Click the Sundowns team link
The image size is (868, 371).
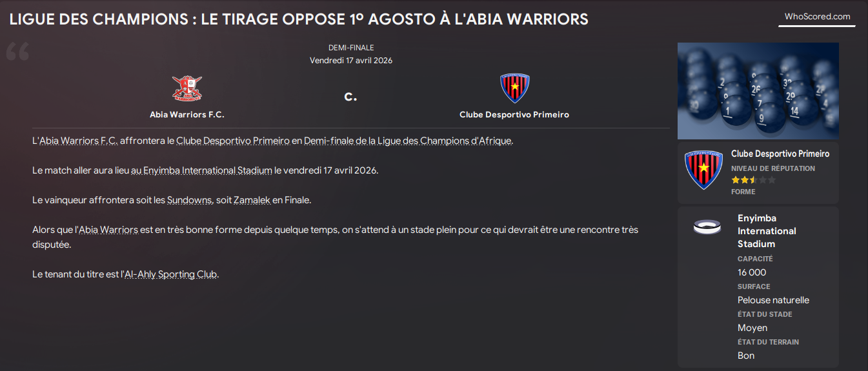pyautogui.click(x=189, y=200)
